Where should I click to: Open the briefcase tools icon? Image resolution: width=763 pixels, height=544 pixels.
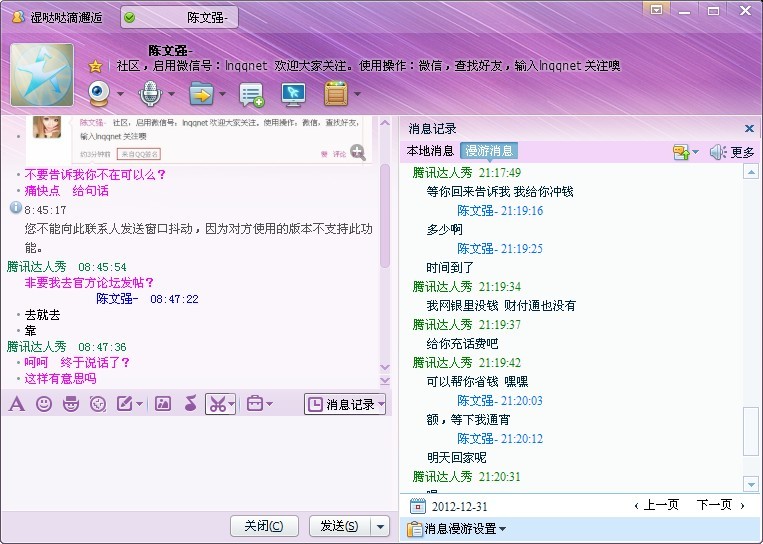click(x=254, y=404)
